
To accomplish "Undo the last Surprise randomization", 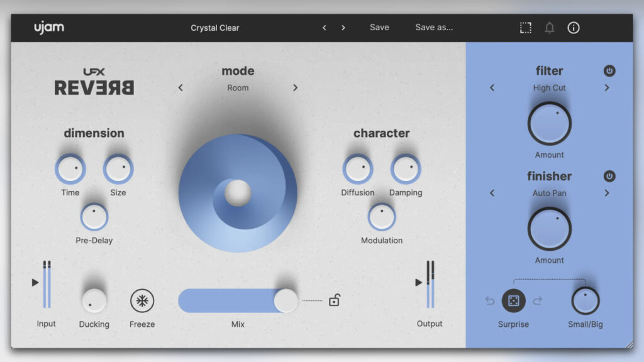I will point(491,302).
